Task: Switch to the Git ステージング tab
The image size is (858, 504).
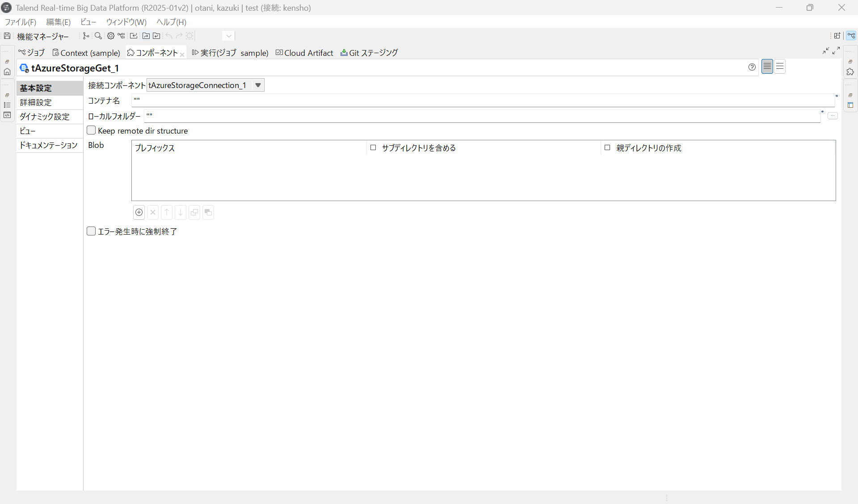Action: pos(369,53)
